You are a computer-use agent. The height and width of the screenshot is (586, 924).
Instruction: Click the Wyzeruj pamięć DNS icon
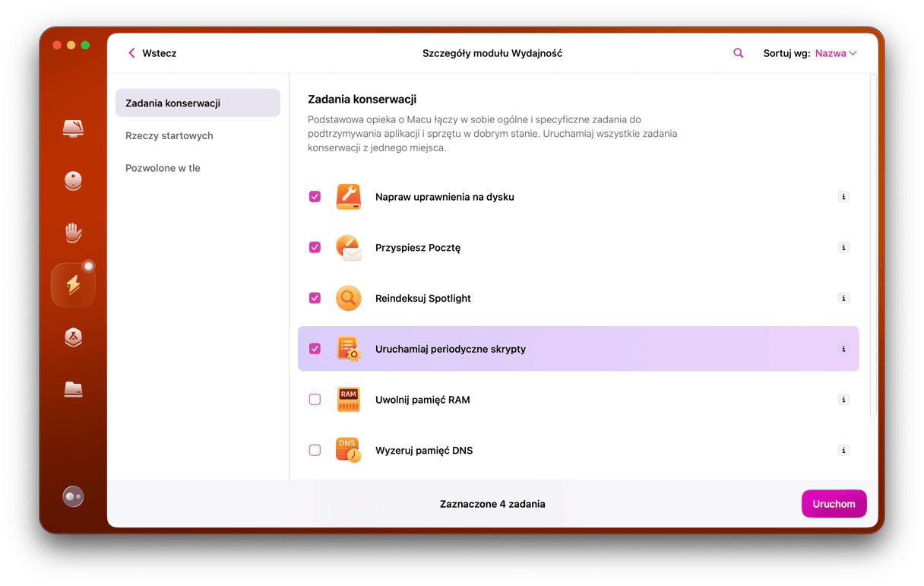[348, 451]
